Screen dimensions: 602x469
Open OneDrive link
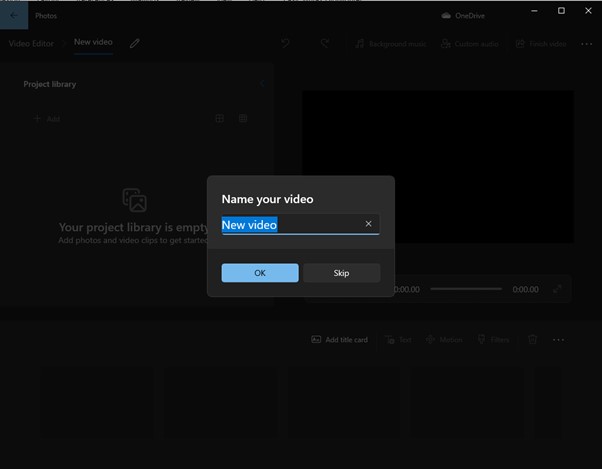(463, 16)
